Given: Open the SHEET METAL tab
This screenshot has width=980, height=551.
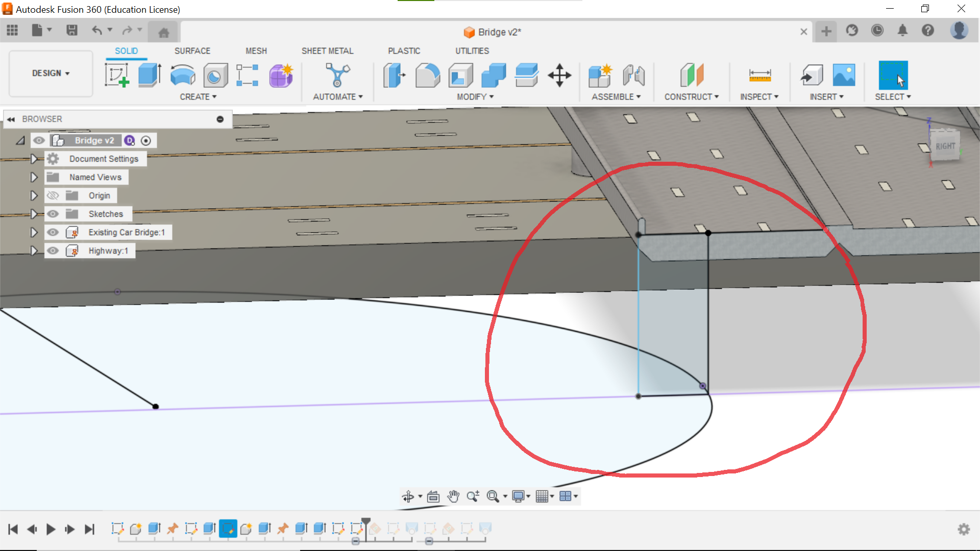Looking at the screenshot, I should point(327,51).
